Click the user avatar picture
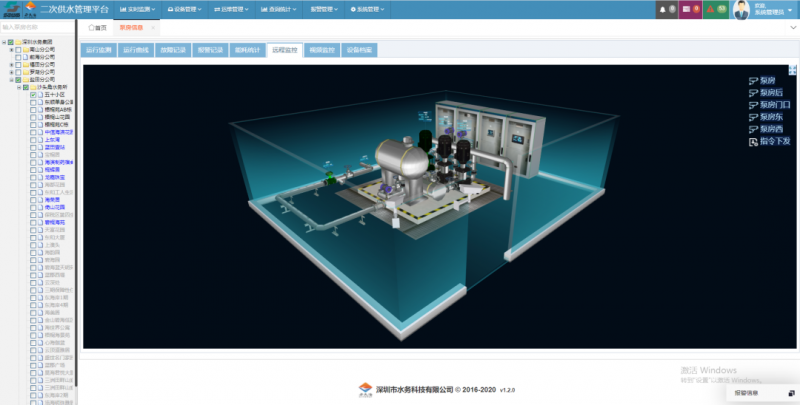This screenshot has height=405, width=800. point(741,9)
